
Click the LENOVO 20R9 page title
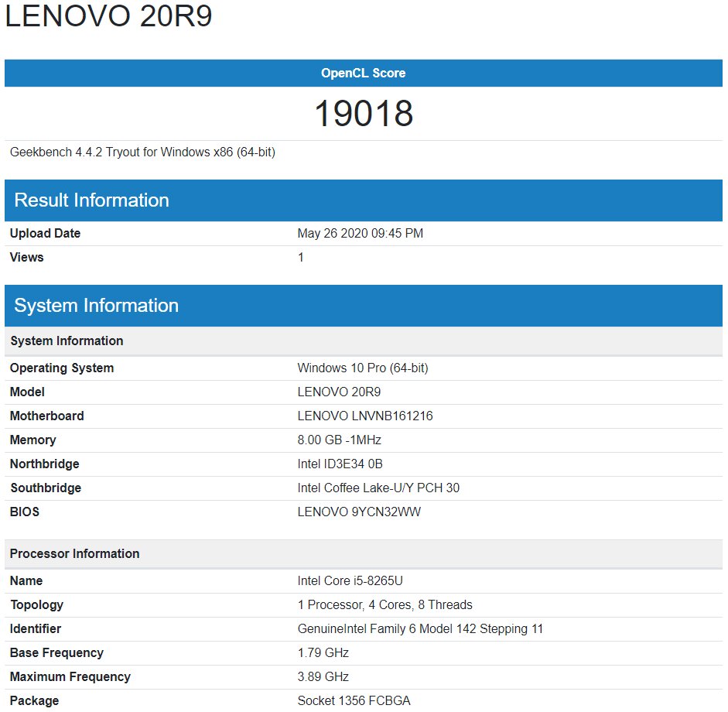(x=108, y=15)
